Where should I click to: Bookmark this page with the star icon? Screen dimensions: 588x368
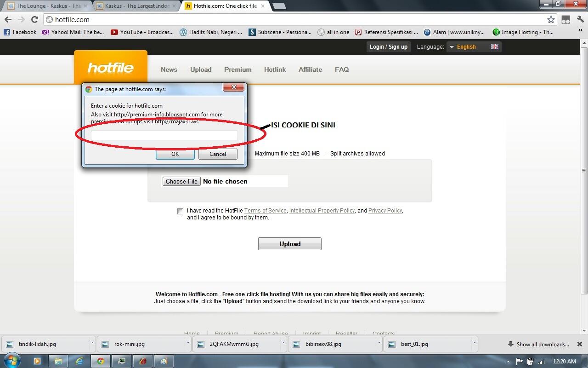tap(551, 19)
